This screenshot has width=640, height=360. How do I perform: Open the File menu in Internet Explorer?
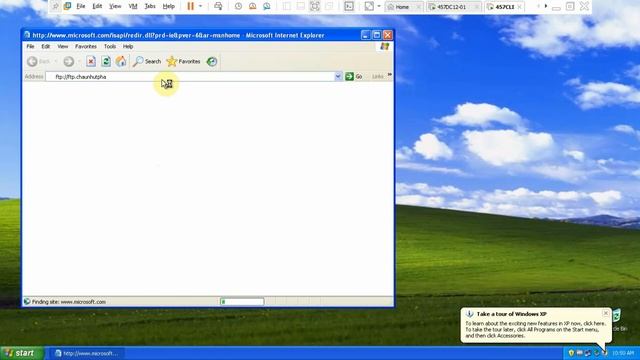[30, 47]
